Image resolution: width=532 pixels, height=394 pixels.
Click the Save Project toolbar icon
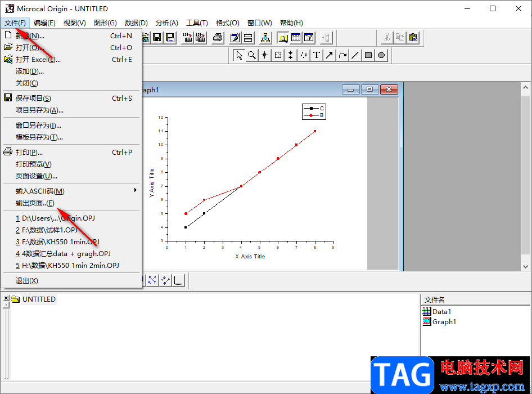click(x=157, y=37)
